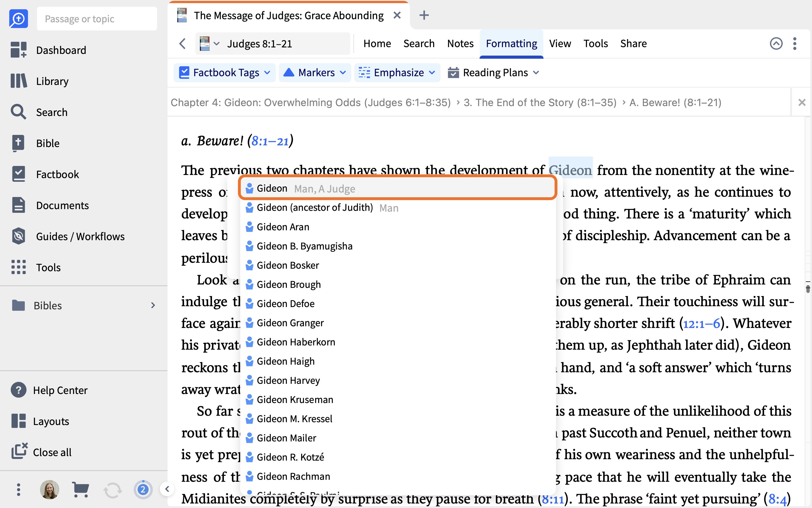Open the 8:1–21 verse link in heading
The width and height of the screenshot is (812, 508).
(270, 141)
